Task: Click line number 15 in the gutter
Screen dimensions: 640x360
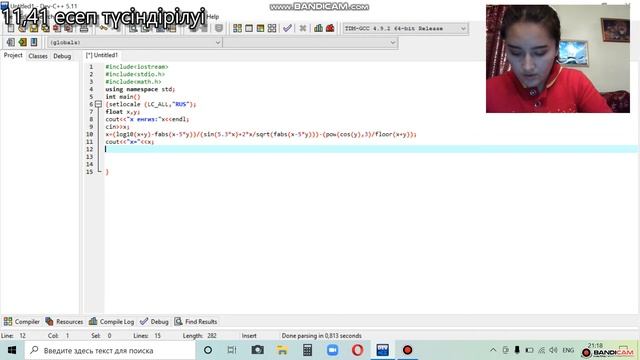Action: [89, 172]
